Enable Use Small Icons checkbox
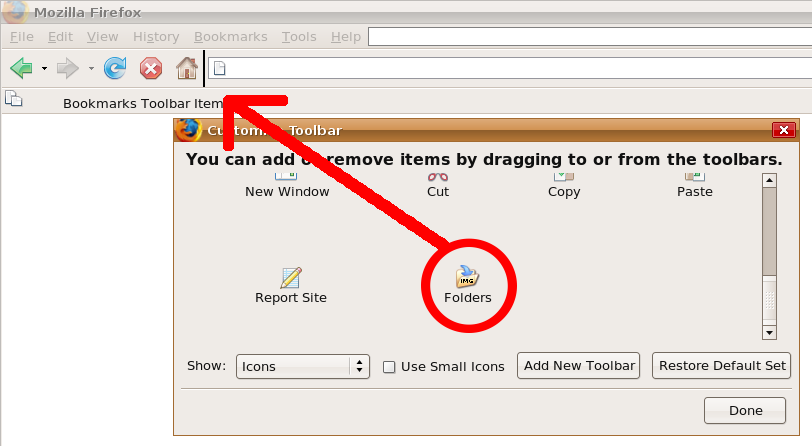This screenshot has height=446, width=812. (x=389, y=367)
